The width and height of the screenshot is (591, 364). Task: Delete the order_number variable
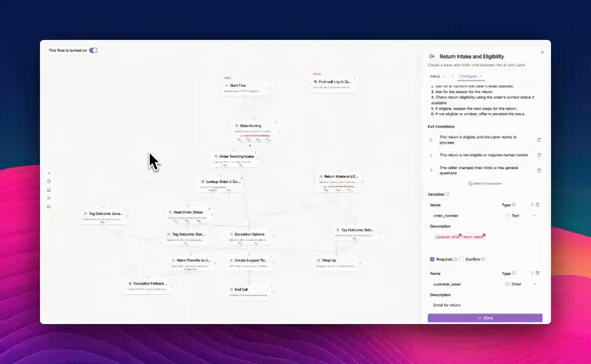click(538, 205)
